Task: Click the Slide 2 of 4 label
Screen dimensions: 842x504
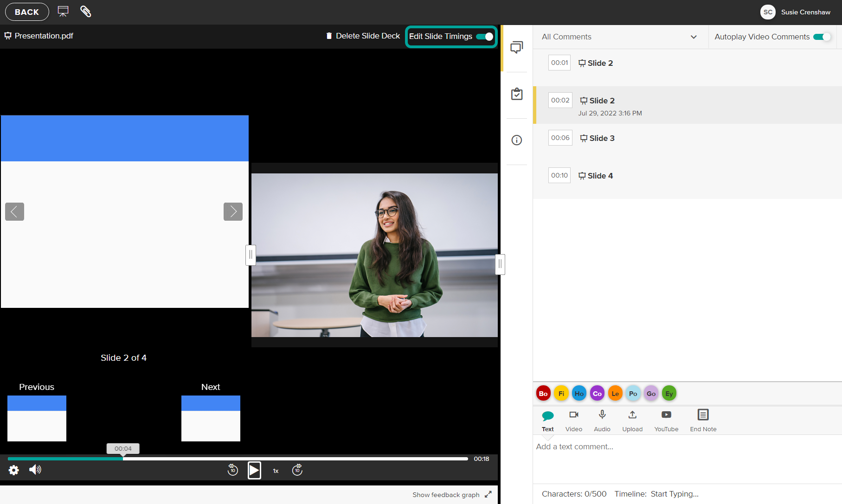Action: pyautogui.click(x=123, y=357)
